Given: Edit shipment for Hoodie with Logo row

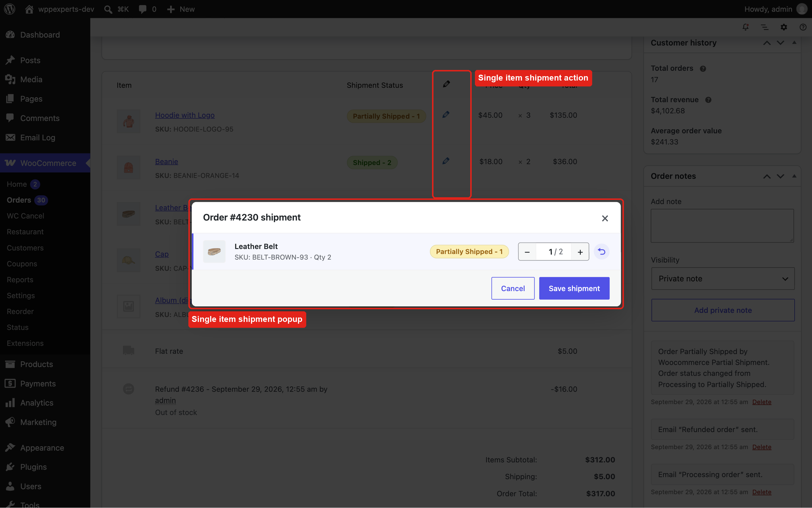Looking at the screenshot, I should click(446, 115).
